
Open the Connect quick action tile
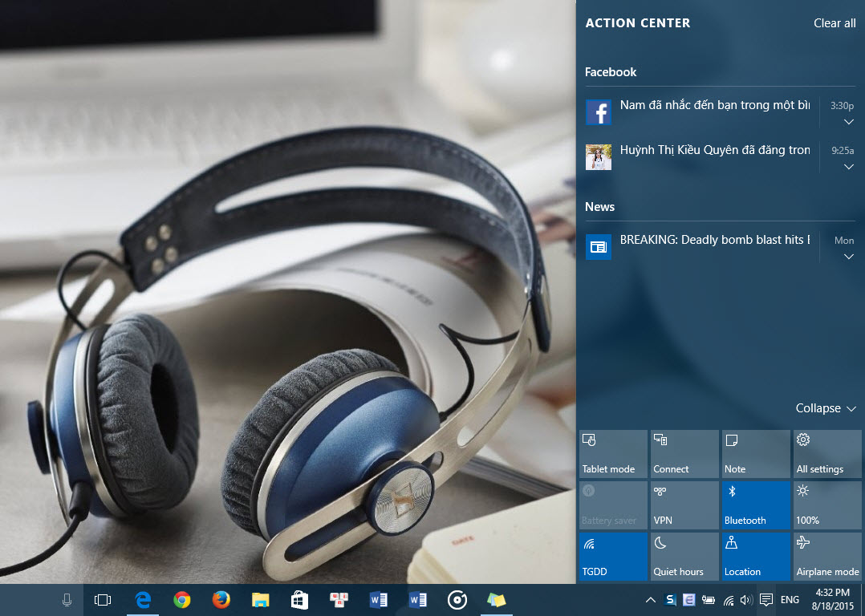point(684,454)
